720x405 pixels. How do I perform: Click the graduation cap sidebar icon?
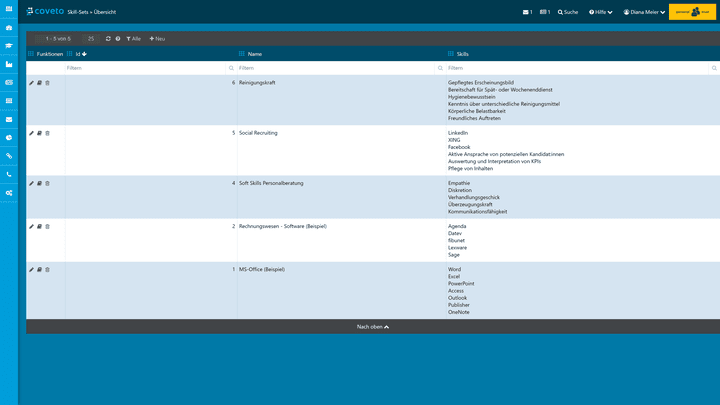[x=9, y=46]
